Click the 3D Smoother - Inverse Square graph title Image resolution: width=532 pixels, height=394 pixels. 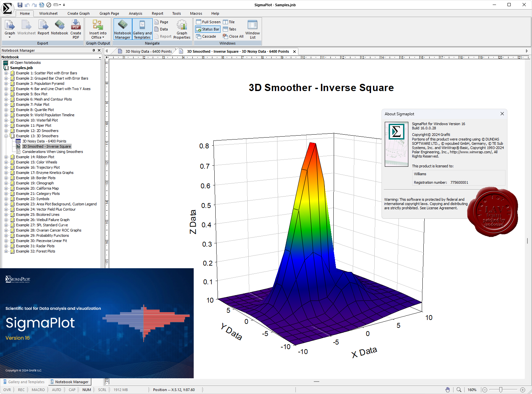point(321,88)
